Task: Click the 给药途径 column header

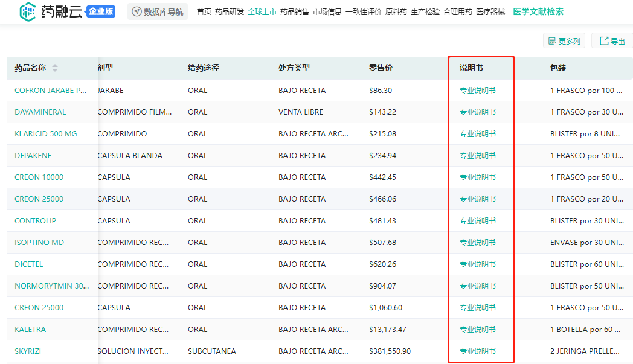Action: click(204, 68)
